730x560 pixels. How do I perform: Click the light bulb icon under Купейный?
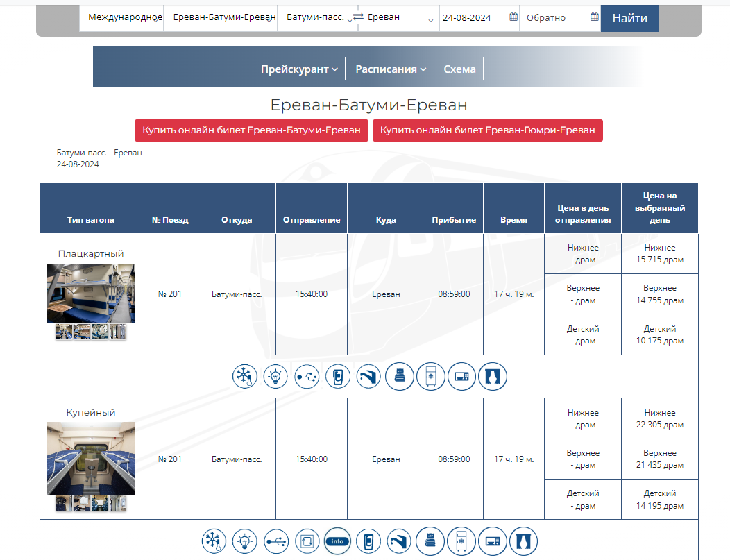coord(244,541)
